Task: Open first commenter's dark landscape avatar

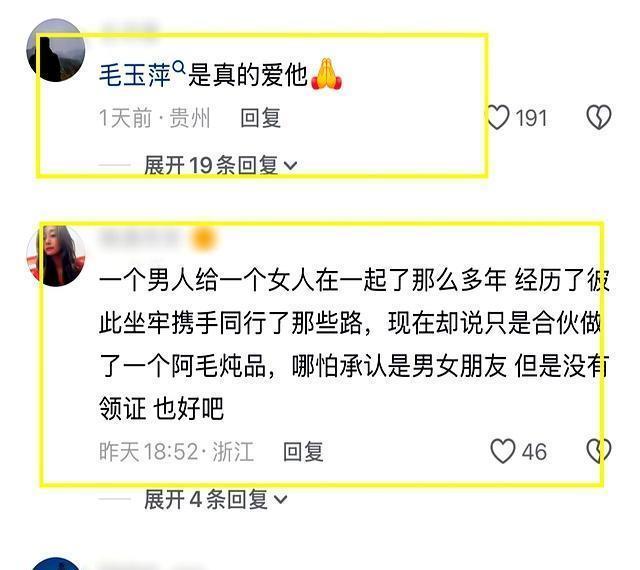Action: click(x=56, y=50)
